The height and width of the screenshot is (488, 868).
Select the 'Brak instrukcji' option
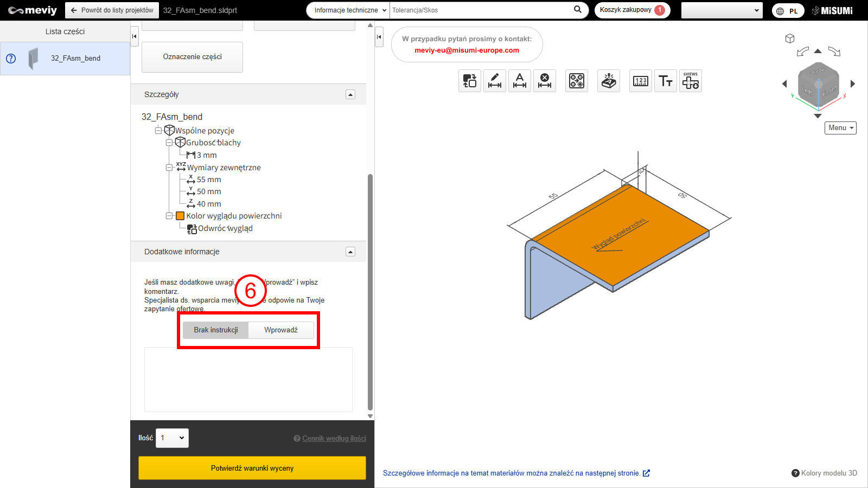point(216,330)
